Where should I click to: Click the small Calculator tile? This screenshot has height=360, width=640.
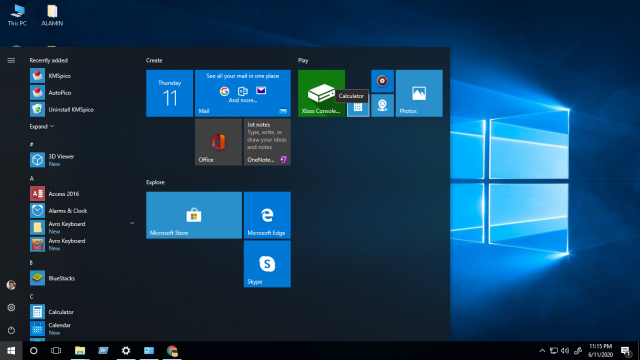click(358, 107)
